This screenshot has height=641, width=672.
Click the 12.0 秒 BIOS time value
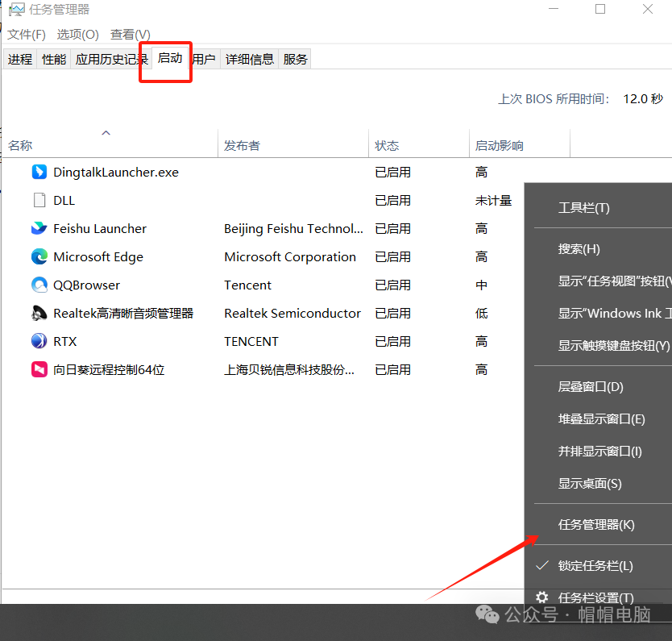643,99
